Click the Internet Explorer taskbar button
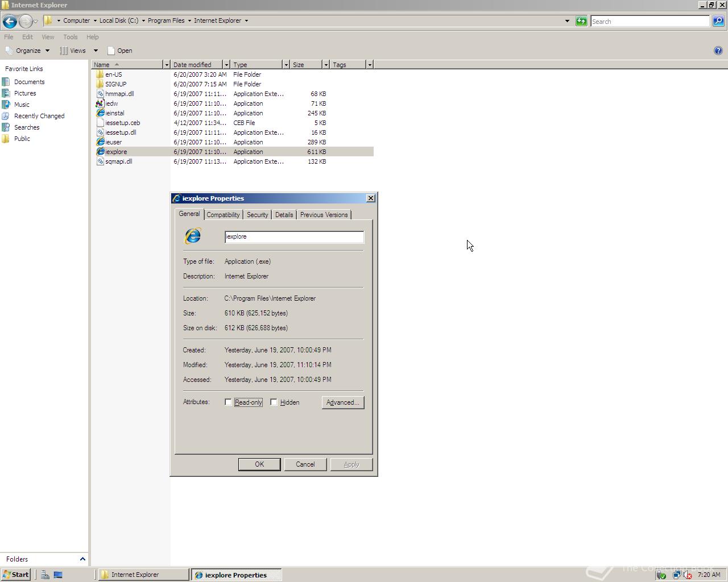728x582 pixels. point(143,575)
